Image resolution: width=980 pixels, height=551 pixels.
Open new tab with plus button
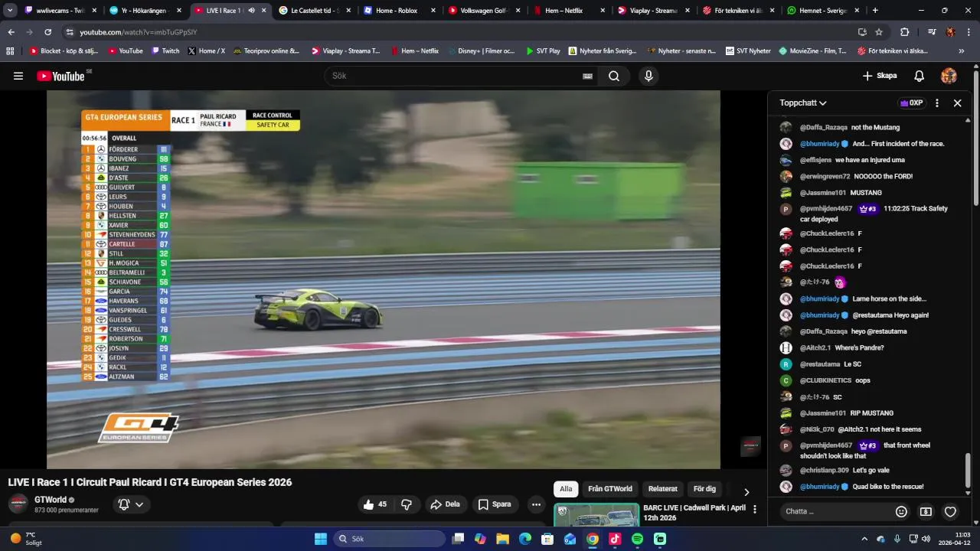pos(875,11)
